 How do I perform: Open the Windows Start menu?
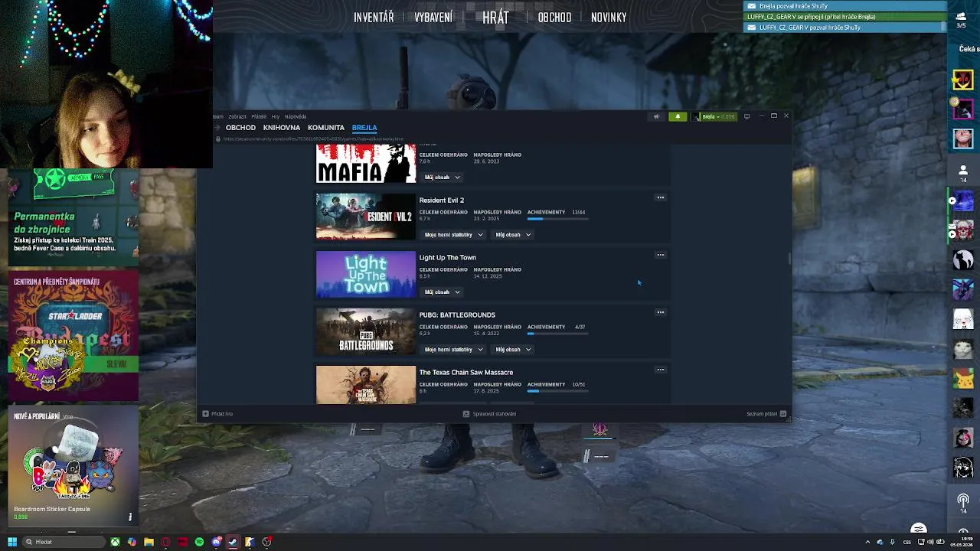coord(11,542)
